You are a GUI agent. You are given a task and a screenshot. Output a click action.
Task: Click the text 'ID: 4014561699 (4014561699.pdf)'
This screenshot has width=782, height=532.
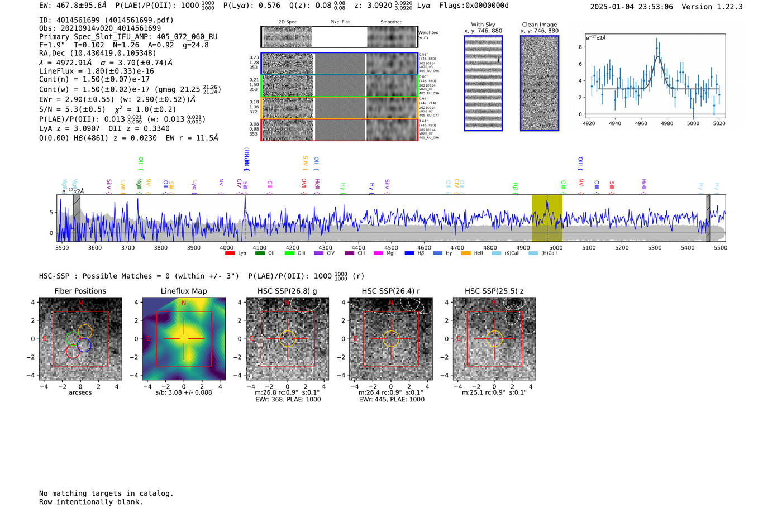point(106,20)
